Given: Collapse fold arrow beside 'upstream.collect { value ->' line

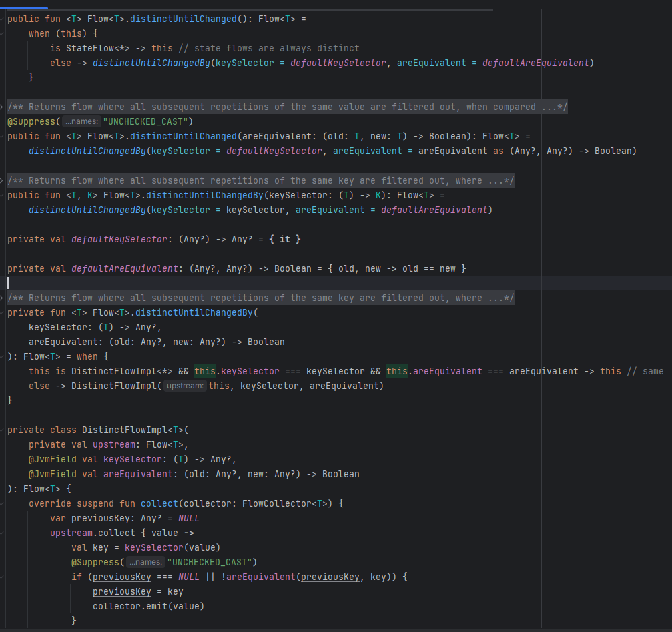Looking at the screenshot, I should pyautogui.click(x=2, y=533).
